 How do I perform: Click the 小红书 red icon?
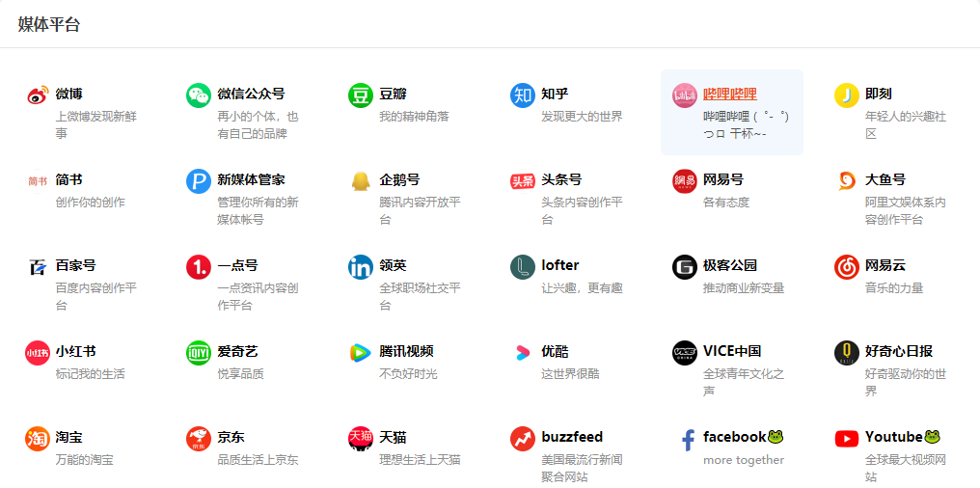[x=37, y=353]
